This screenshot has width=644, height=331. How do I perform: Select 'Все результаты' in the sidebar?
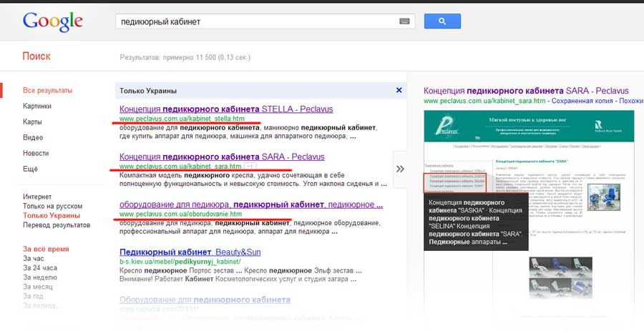coord(48,90)
